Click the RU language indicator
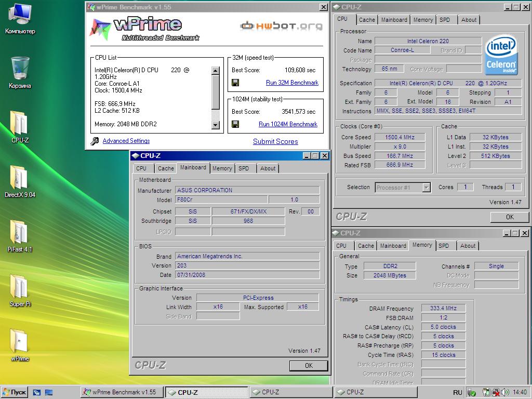The image size is (532, 399). (457, 393)
